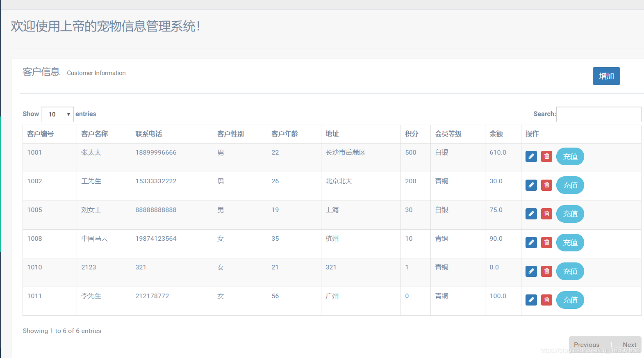This screenshot has height=358, width=644.
Task: Click 充值 recharge button for customer 1005
Action: coord(570,214)
